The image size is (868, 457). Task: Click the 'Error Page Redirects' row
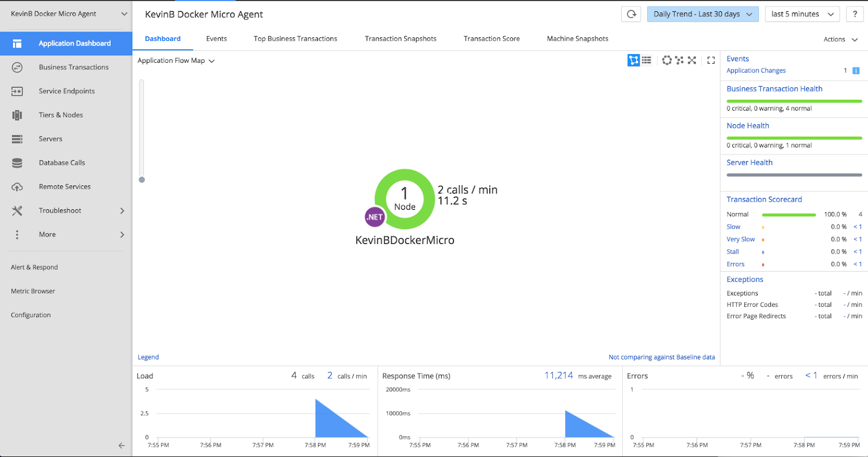[794, 316]
